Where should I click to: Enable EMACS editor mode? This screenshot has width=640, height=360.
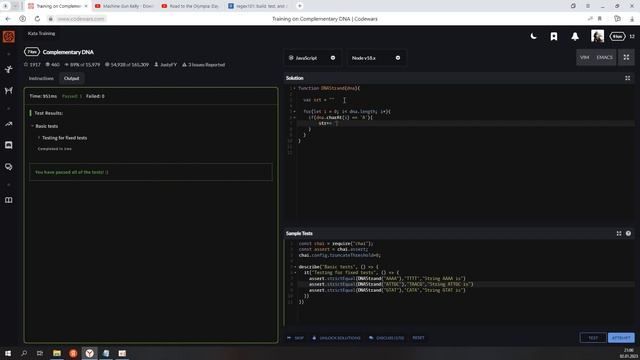click(x=604, y=58)
